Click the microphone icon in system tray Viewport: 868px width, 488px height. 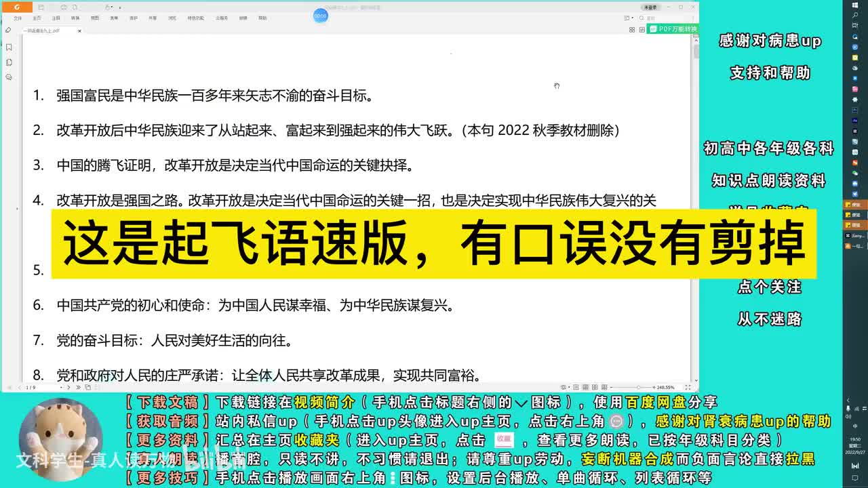848,408
